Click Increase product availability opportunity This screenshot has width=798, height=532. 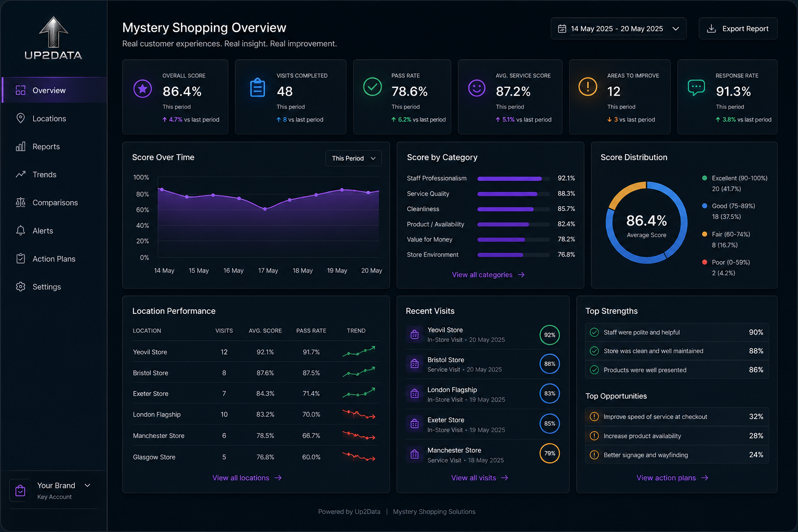coord(677,436)
